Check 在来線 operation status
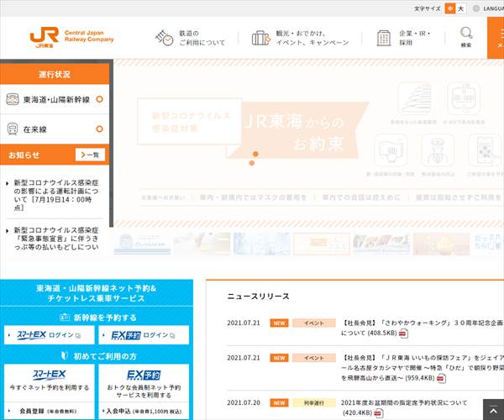The image size is (504, 420). pyautogui.click(x=55, y=129)
